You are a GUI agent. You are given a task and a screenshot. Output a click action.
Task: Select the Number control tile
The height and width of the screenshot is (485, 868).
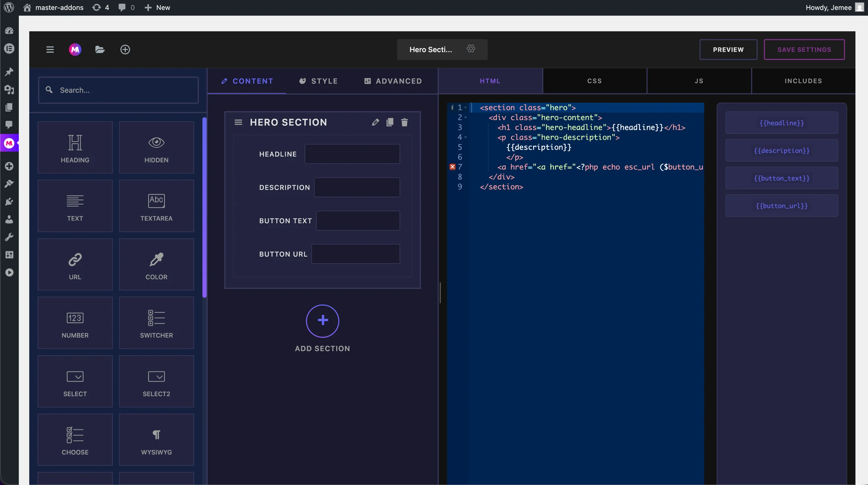(75, 323)
